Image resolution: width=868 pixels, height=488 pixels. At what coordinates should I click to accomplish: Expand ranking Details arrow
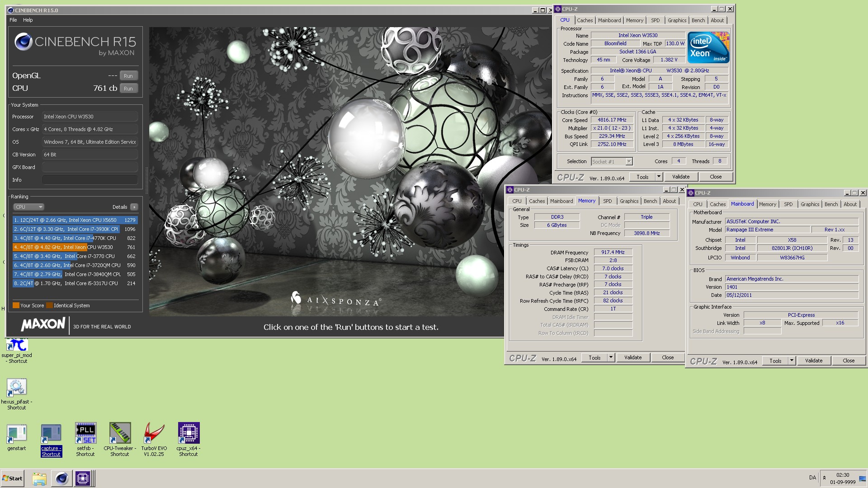[x=134, y=207]
